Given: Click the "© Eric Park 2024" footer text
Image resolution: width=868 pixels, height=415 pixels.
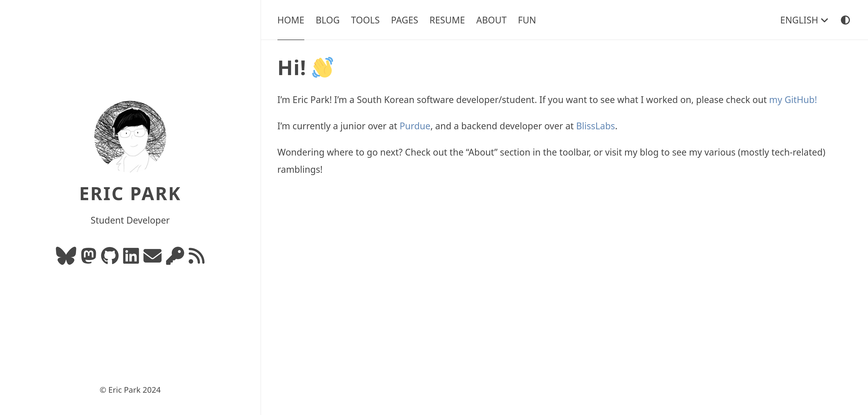Looking at the screenshot, I should (x=130, y=390).
